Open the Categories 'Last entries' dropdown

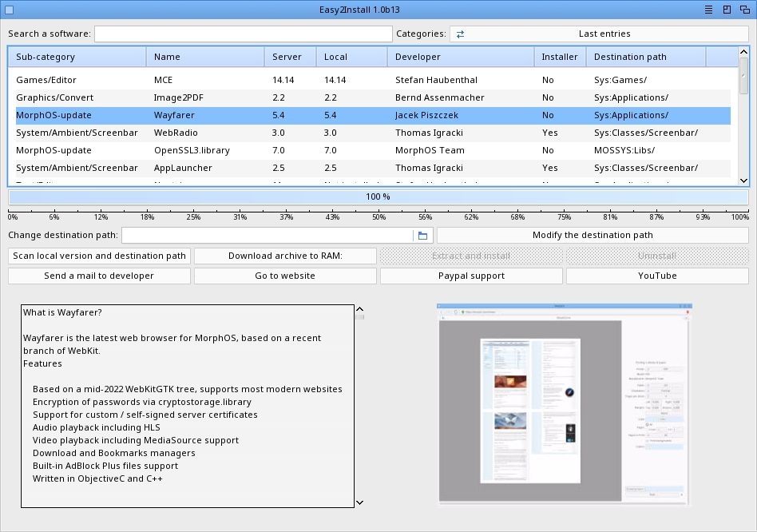coord(599,34)
